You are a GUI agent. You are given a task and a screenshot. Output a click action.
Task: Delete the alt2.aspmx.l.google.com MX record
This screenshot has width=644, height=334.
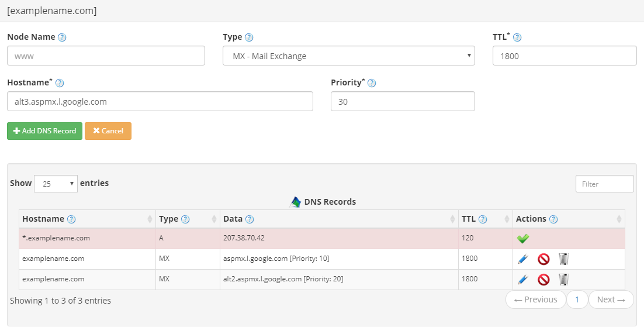(563, 280)
